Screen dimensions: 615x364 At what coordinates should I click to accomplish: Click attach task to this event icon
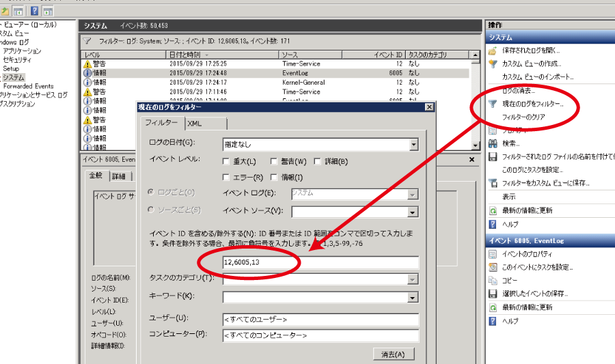(x=493, y=267)
